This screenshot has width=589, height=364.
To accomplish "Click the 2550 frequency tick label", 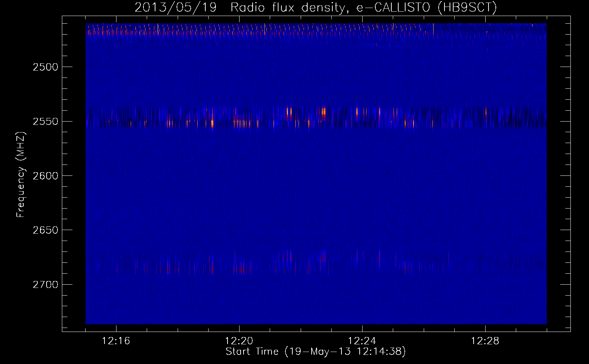I will (46, 122).
